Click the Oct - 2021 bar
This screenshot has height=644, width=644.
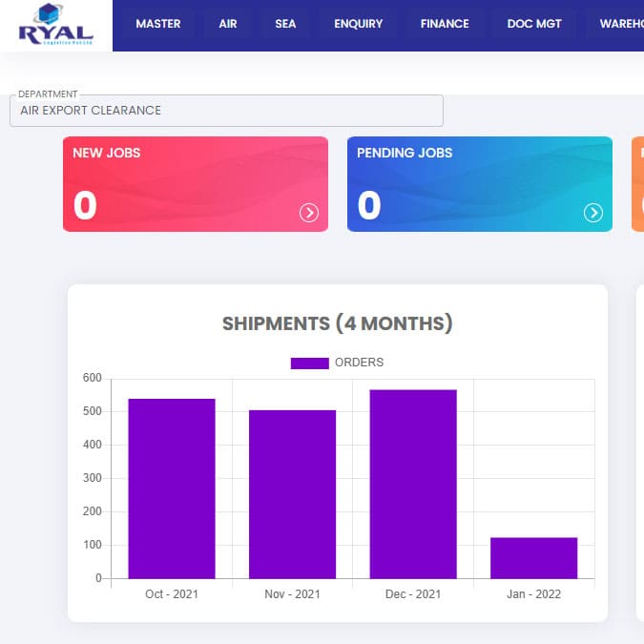tap(172, 488)
